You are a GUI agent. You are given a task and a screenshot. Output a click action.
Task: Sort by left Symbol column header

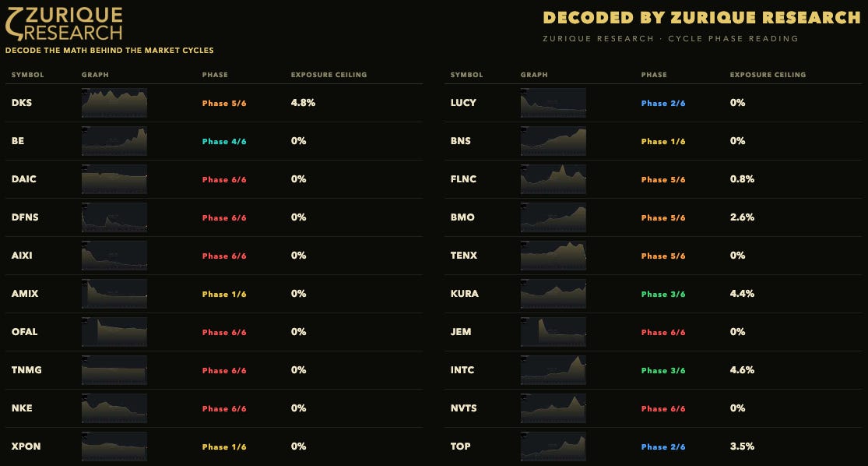(x=28, y=75)
